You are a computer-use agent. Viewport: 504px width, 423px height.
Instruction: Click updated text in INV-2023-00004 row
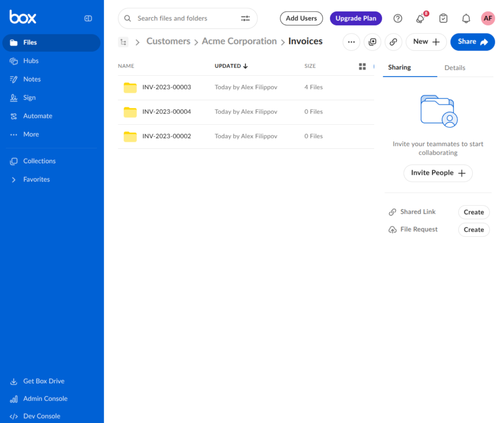246,111
